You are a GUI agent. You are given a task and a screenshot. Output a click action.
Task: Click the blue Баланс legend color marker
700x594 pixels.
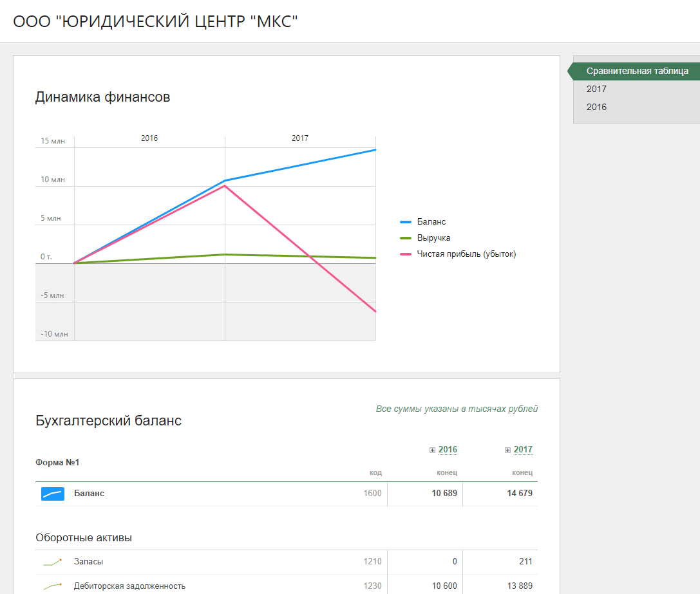coord(406,222)
